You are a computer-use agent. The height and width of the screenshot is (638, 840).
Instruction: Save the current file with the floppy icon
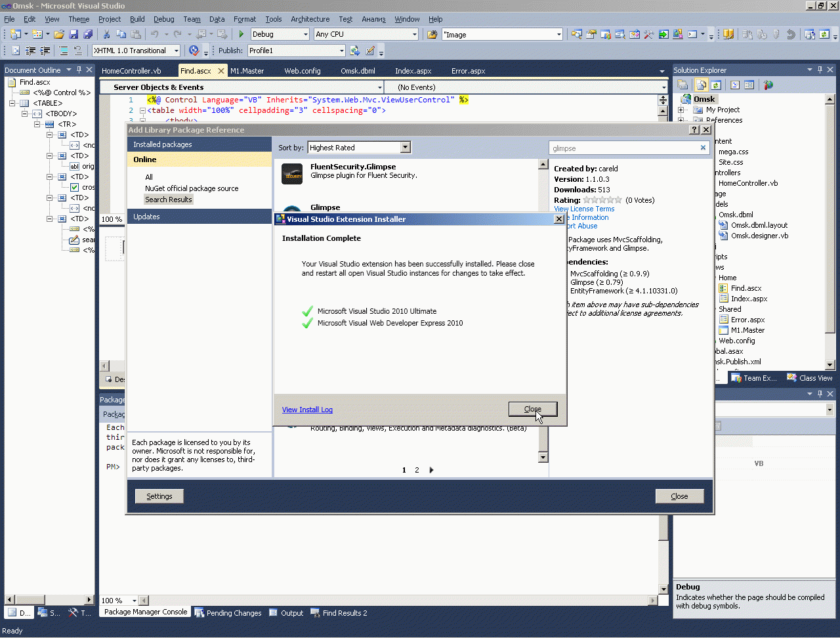tap(73, 34)
